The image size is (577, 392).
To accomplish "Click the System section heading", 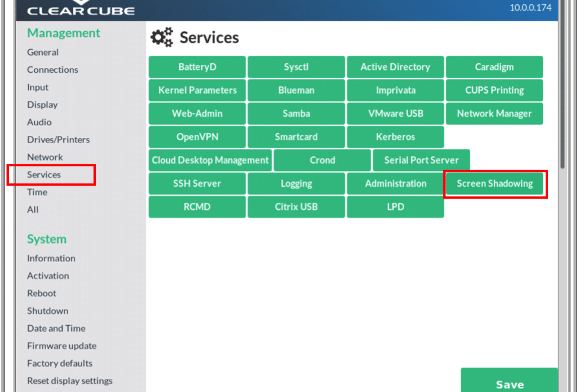I will (x=47, y=239).
